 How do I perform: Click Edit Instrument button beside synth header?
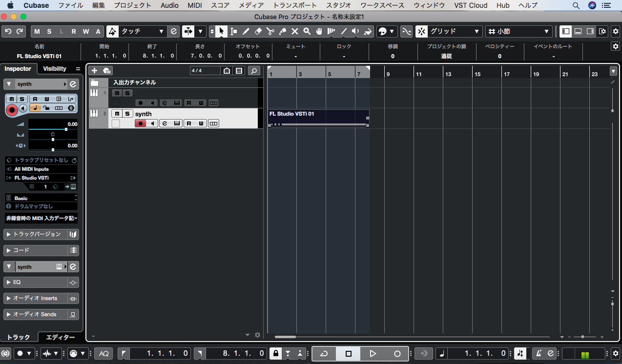[73, 84]
